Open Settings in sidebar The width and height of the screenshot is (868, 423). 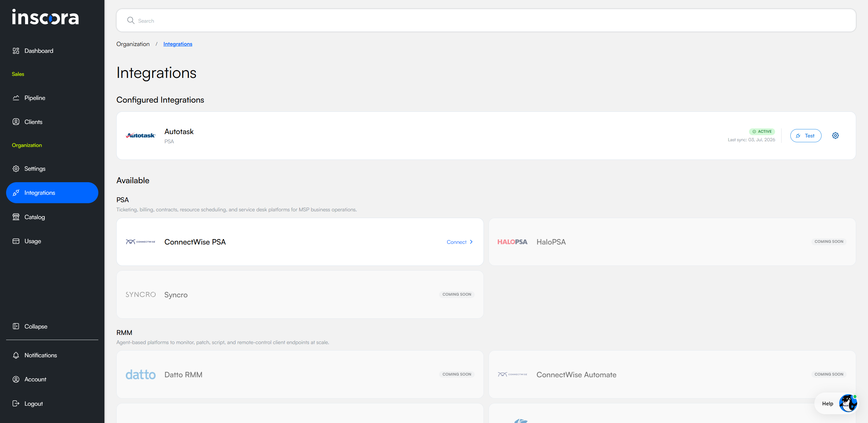[52, 169]
